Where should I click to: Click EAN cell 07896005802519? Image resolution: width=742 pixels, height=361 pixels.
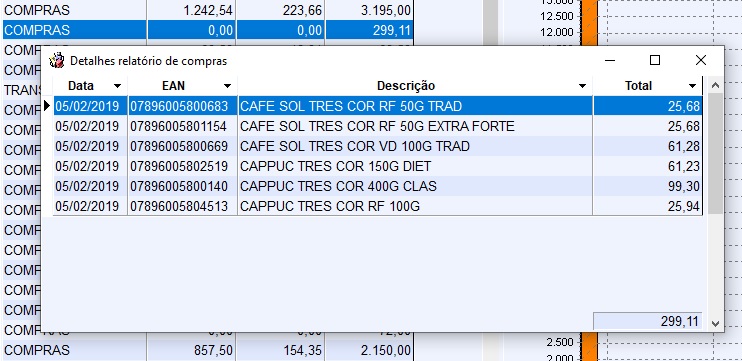(x=182, y=166)
